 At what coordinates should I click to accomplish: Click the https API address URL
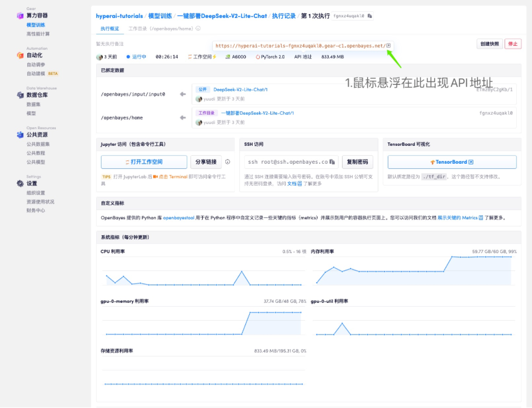coord(300,45)
